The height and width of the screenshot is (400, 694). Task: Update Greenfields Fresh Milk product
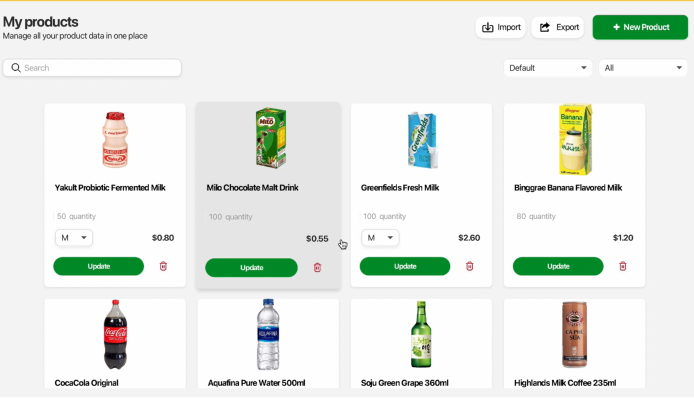pyautogui.click(x=405, y=266)
